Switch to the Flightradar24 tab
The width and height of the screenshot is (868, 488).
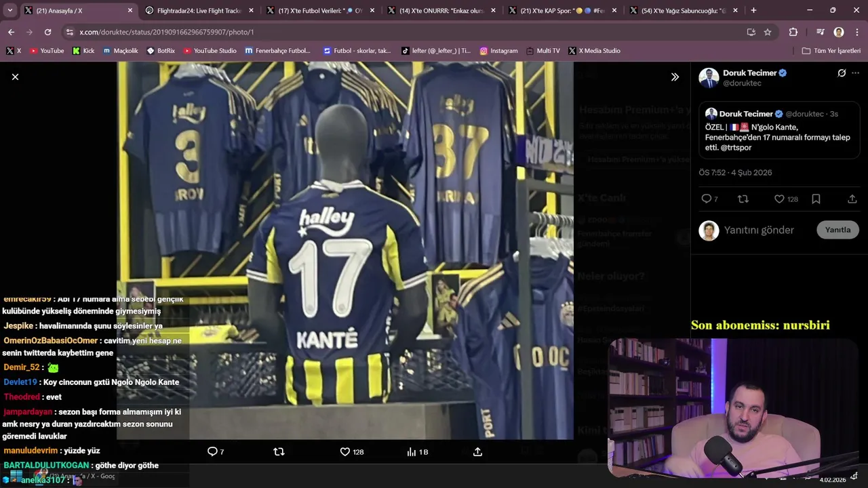[199, 11]
